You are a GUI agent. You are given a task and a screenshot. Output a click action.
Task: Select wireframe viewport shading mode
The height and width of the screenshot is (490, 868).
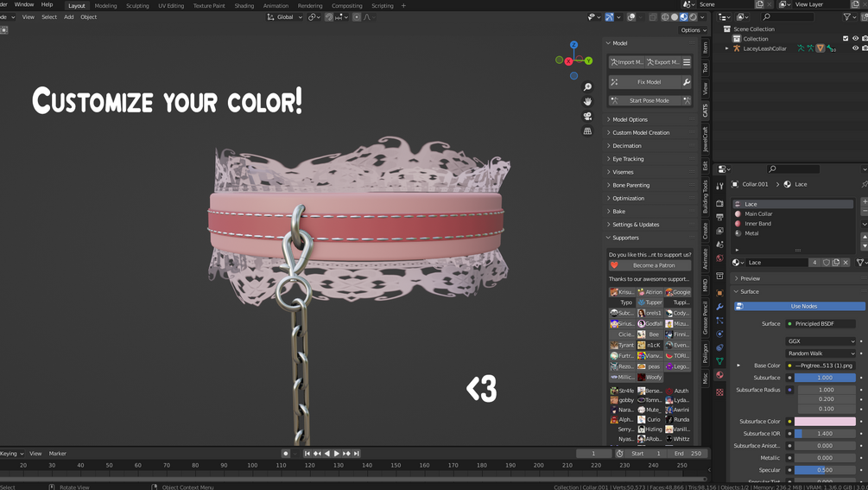click(x=665, y=17)
